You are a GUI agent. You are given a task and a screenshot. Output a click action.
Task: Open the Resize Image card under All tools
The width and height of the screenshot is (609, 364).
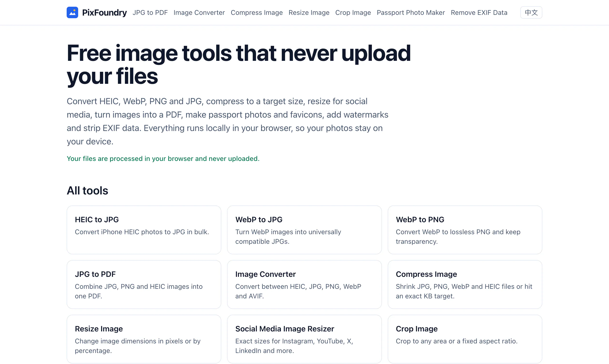144,339
